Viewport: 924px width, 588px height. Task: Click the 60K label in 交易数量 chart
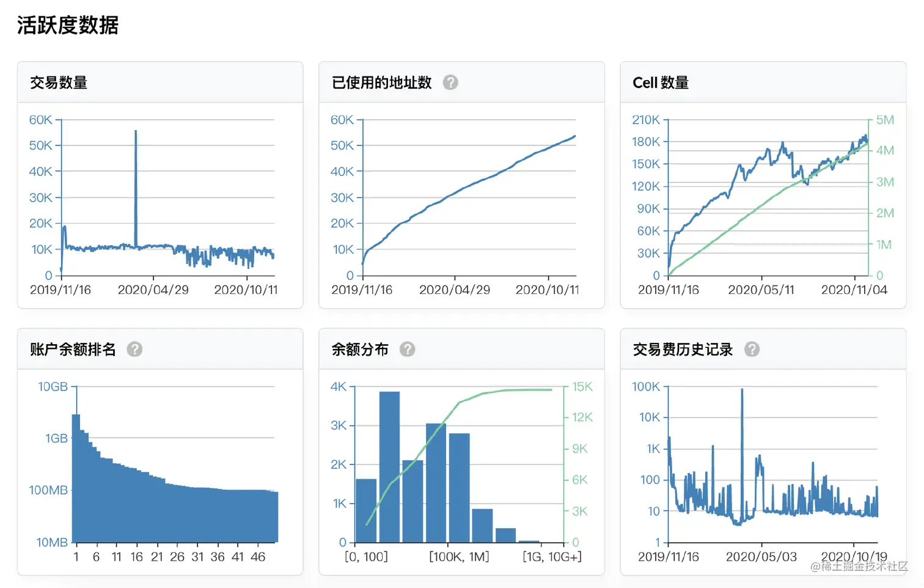(41, 120)
